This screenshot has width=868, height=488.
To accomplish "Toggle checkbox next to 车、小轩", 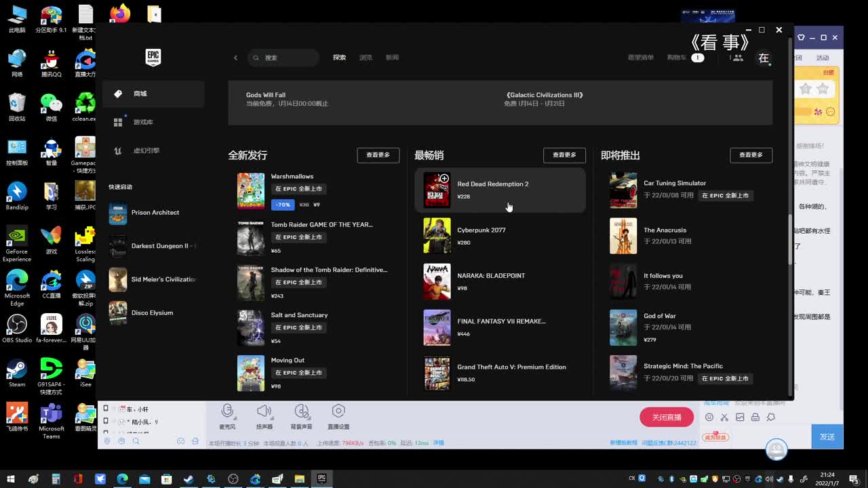I will coord(106,409).
